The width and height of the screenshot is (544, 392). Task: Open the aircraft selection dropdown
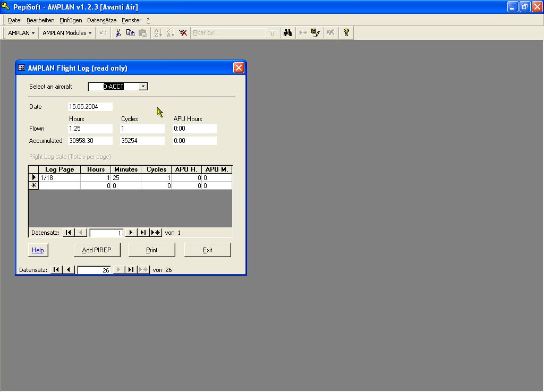[143, 87]
